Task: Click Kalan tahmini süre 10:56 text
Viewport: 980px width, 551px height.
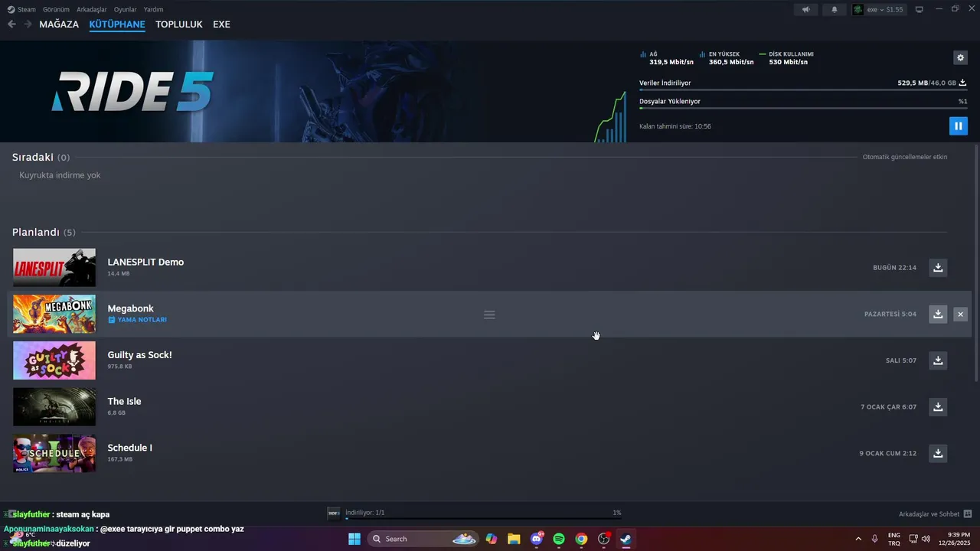Action: tap(675, 126)
